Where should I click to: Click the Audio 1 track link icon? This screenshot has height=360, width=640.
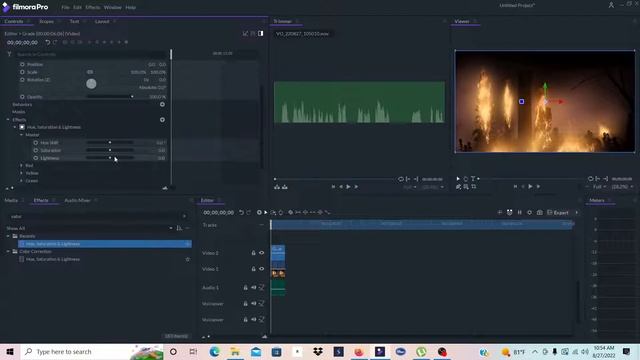point(262,288)
